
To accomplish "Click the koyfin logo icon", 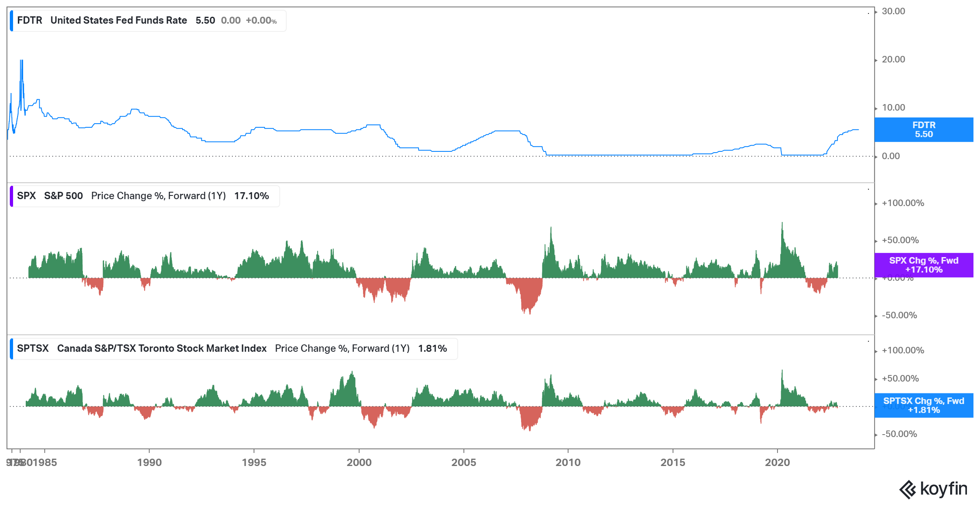I will coord(908,489).
